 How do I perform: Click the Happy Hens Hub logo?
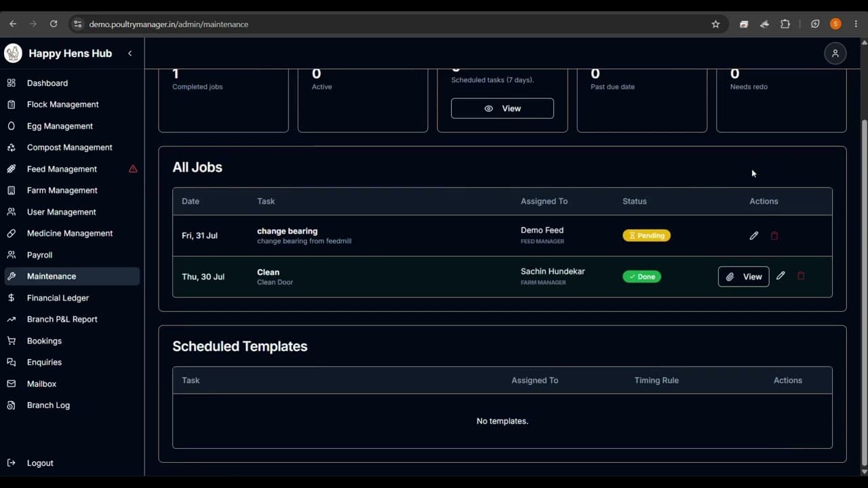tap(13, 53)
